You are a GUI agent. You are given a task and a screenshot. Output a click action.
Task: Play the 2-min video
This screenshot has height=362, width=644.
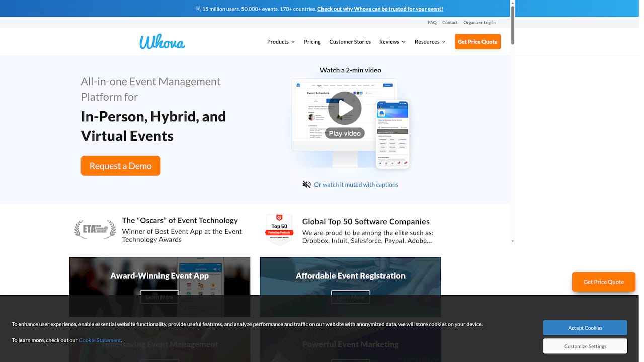tap(345, 108)
